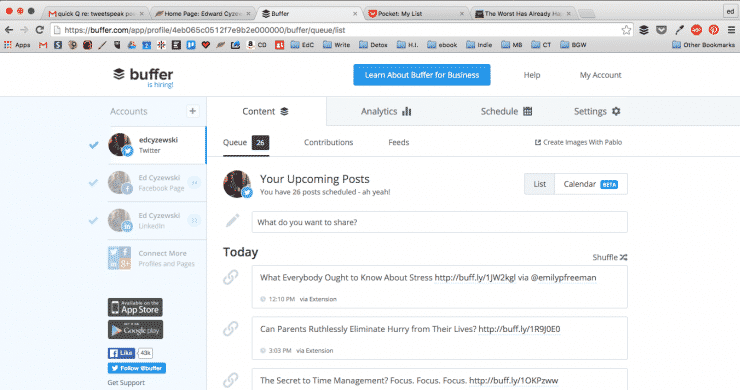Open the Analytics tab
The width and height of the screenshot is (740, 390).
click(386, 111)
